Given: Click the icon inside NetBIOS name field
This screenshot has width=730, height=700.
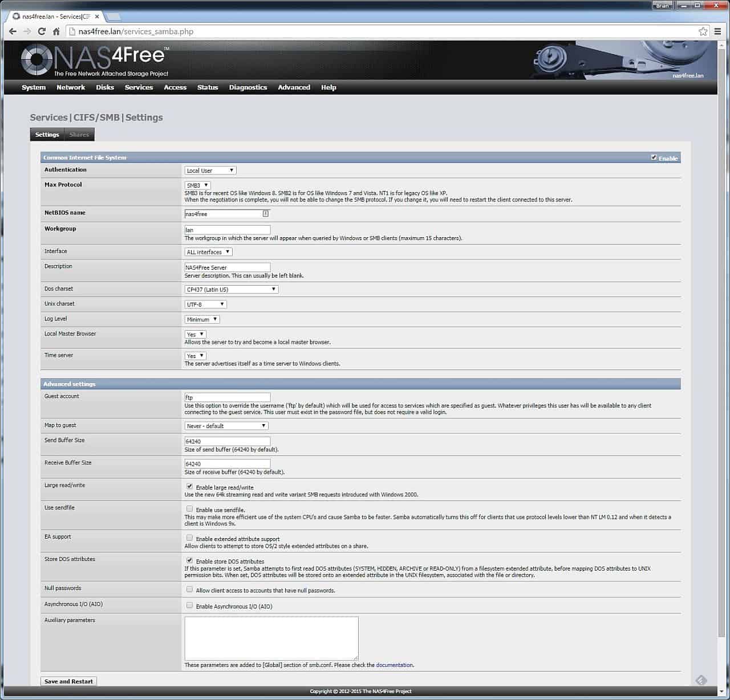Looking at the screenshot, I should click(x=265, y=214).
